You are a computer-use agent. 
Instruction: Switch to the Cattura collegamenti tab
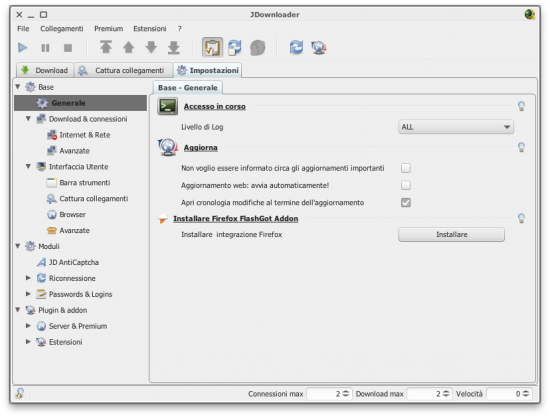point(124,70)
